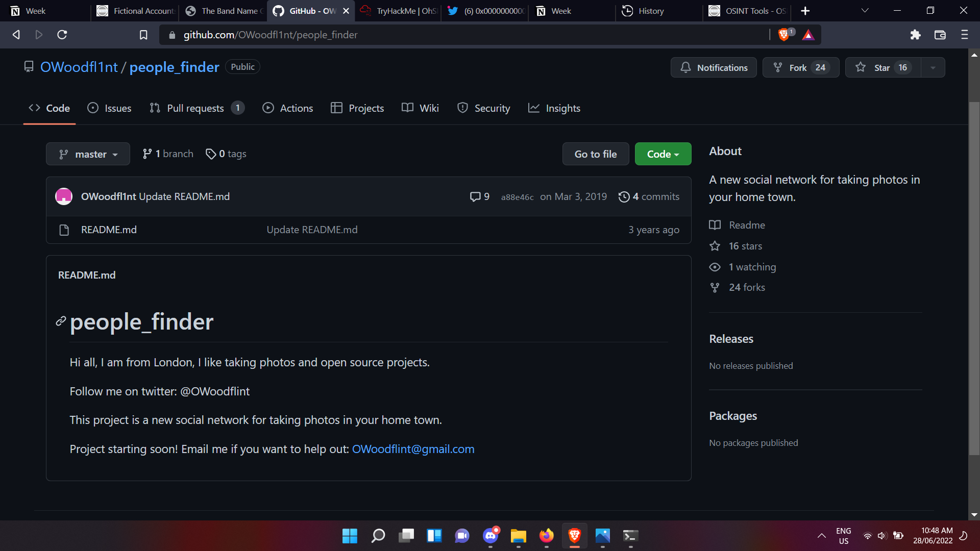Show hidden system tray icons
980x551 pixels.
pos(821,536)
